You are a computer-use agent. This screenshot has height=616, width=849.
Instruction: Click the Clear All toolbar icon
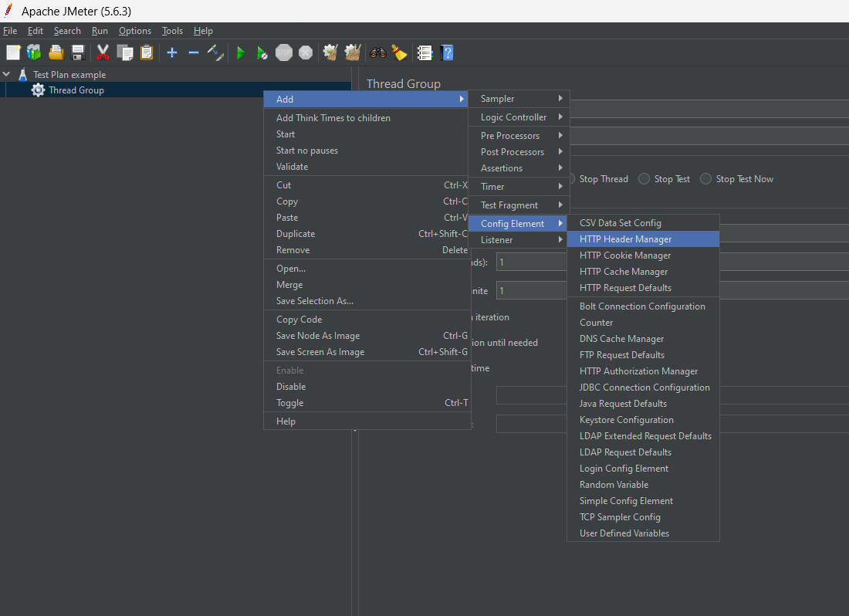pos(353,52)
